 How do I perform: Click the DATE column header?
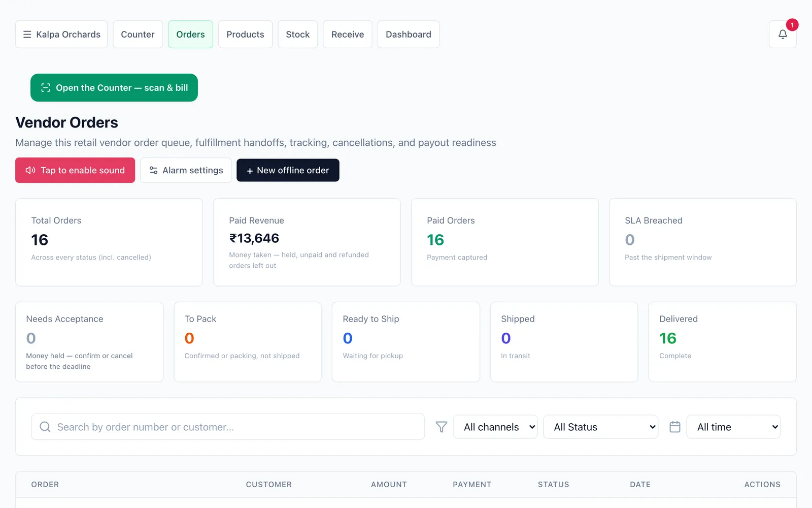[x=640, y=485]
